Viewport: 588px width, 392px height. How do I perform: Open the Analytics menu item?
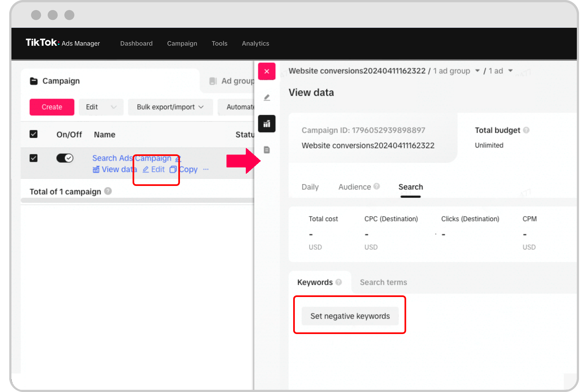coord(256,43)
